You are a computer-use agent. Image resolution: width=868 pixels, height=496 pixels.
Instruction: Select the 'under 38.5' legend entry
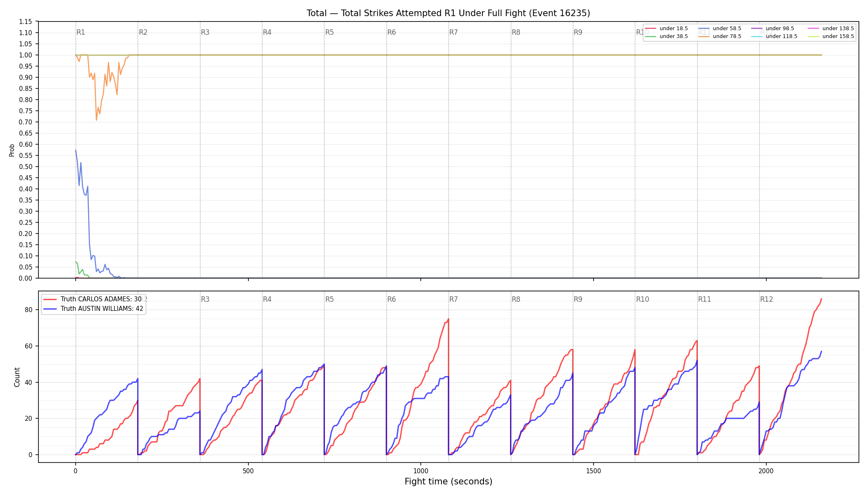(666, 36)
